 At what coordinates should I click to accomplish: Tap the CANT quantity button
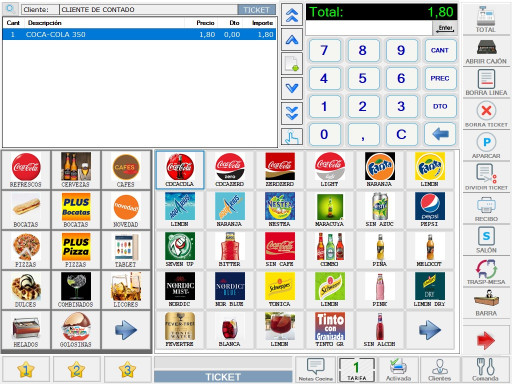tap(440, 50)
